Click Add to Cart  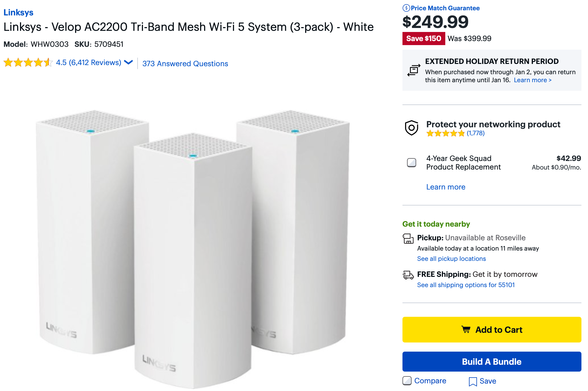pos(492,329)
